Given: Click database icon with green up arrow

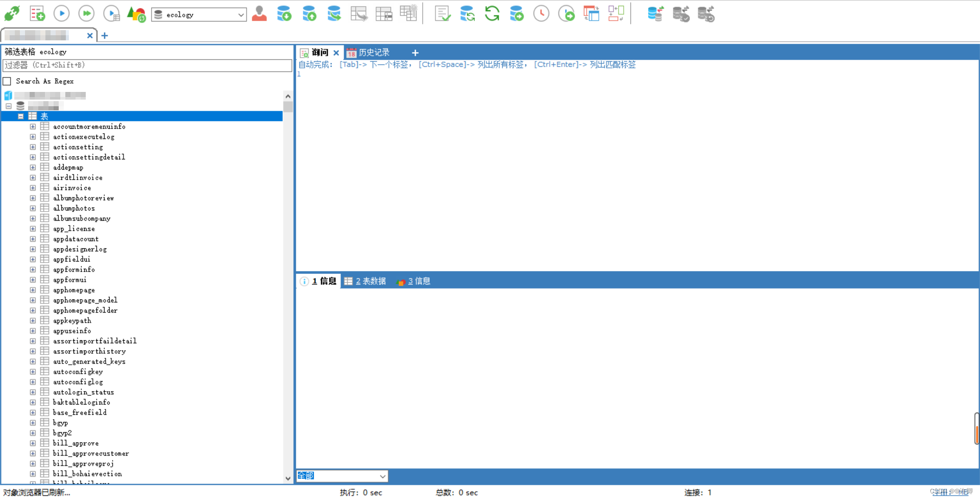Looking at the screenshot, I should 309,14.
